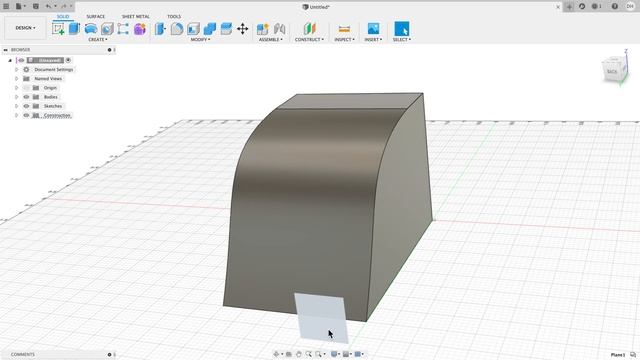Select the purple Create Base Feature icon
Viewport: 640px width, 360px height.
pyautogui.click(x=140, y=29)
